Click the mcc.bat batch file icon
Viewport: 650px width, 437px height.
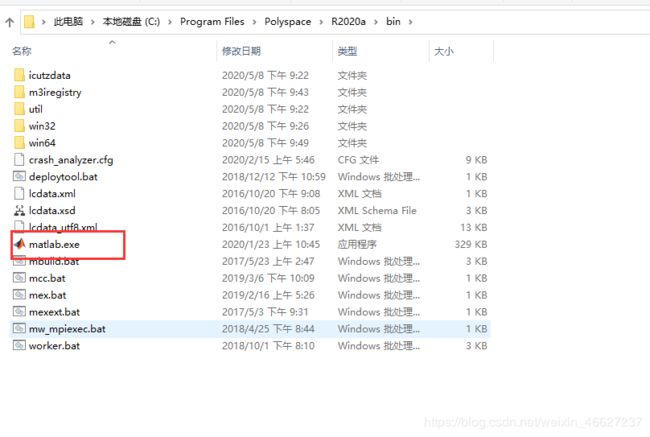point(19,278)
